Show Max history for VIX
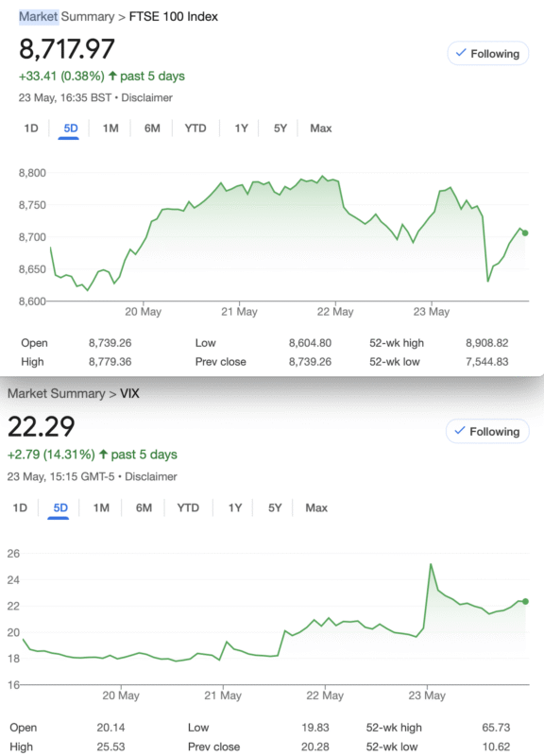Viewport: 544px width, 756px height. point(316,507)
